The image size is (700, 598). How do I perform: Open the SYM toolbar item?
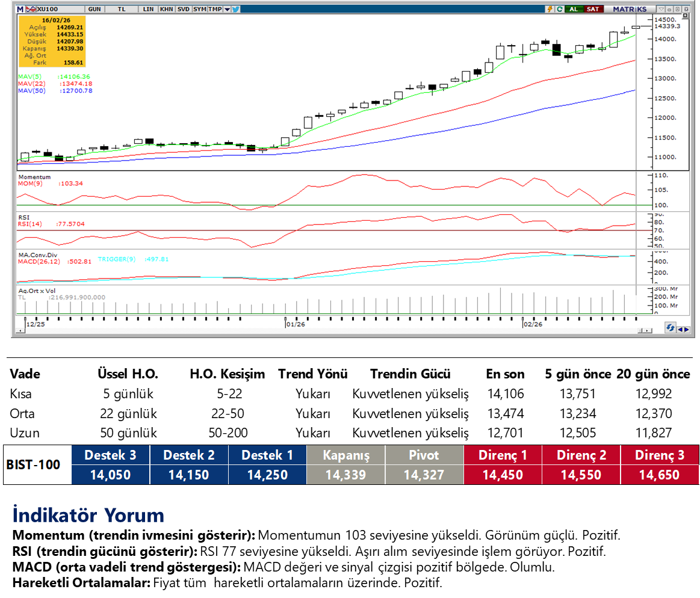[199, 9]
